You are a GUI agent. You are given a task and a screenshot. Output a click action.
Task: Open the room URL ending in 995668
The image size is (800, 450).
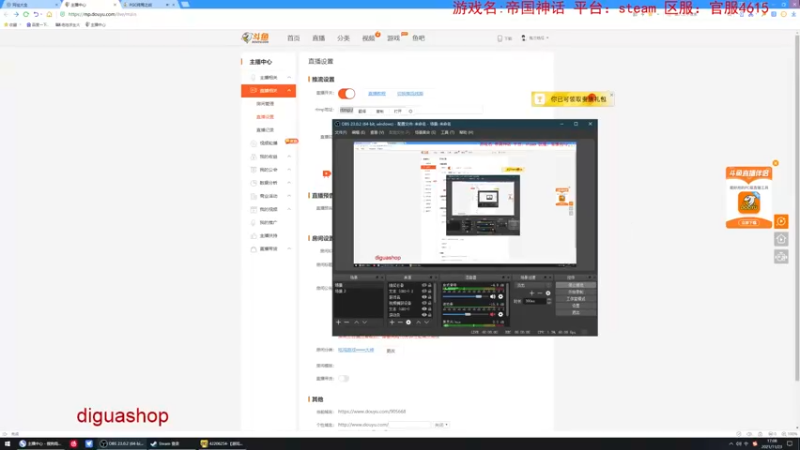tap(371, 412)
